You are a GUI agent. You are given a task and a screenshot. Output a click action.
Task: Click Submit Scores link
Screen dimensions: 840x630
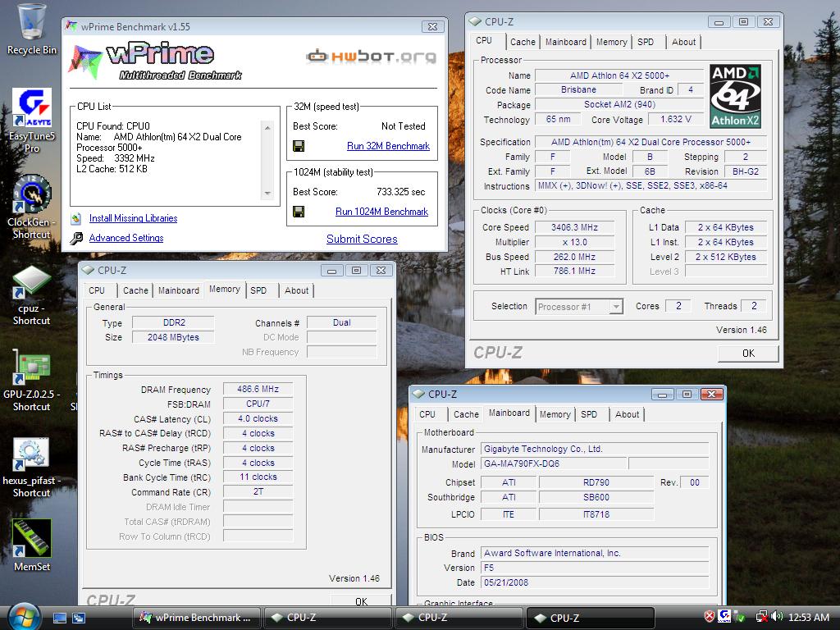coord(362,239)
